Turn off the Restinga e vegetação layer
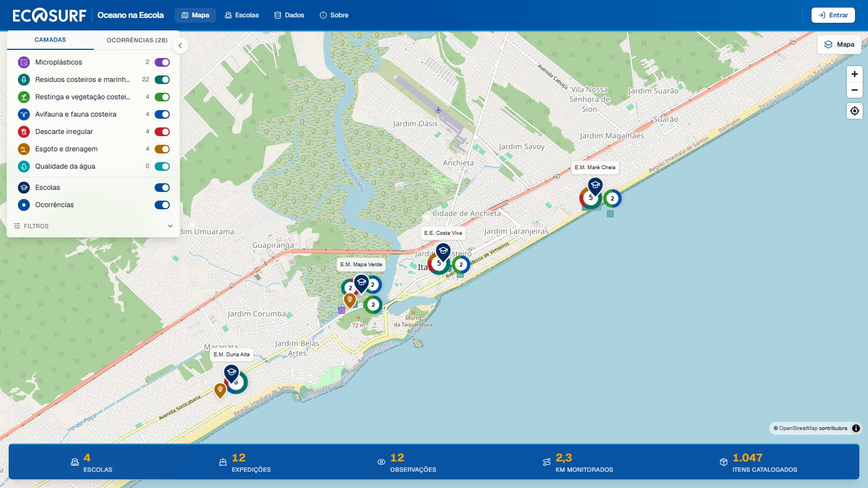 [162, 97]
